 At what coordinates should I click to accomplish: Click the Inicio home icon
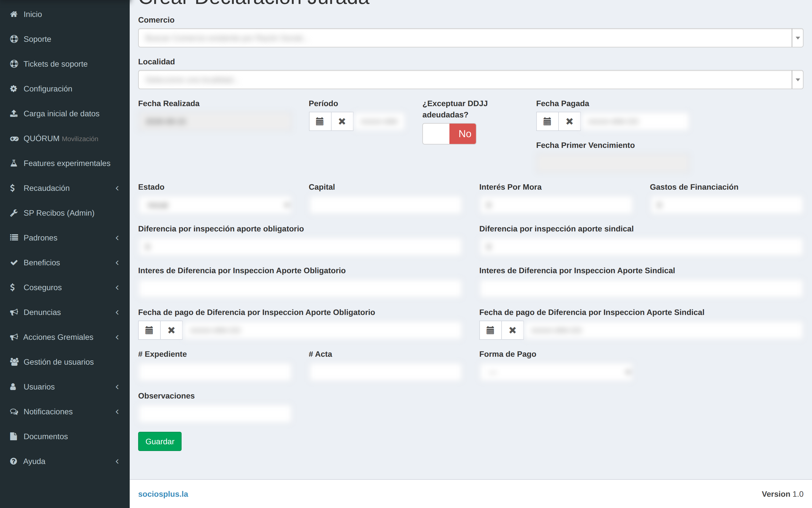click(x=14, y=14)
